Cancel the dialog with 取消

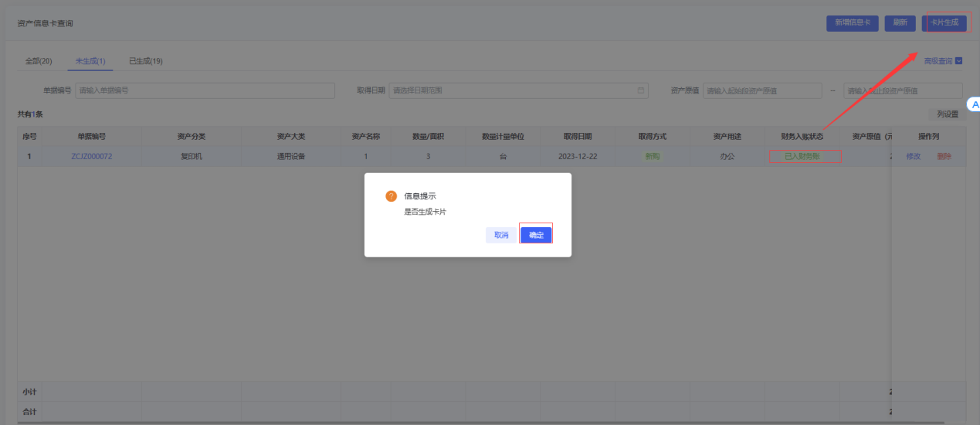pos(501,235)
